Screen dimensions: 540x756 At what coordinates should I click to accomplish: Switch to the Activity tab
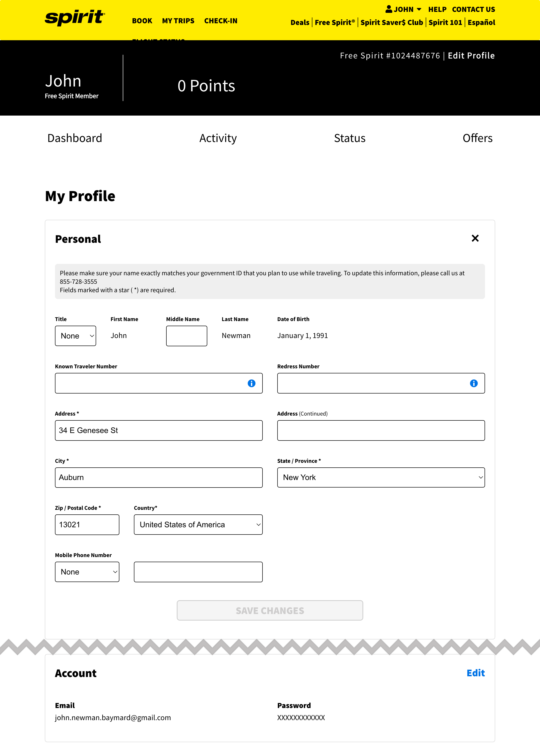point(218,138)
